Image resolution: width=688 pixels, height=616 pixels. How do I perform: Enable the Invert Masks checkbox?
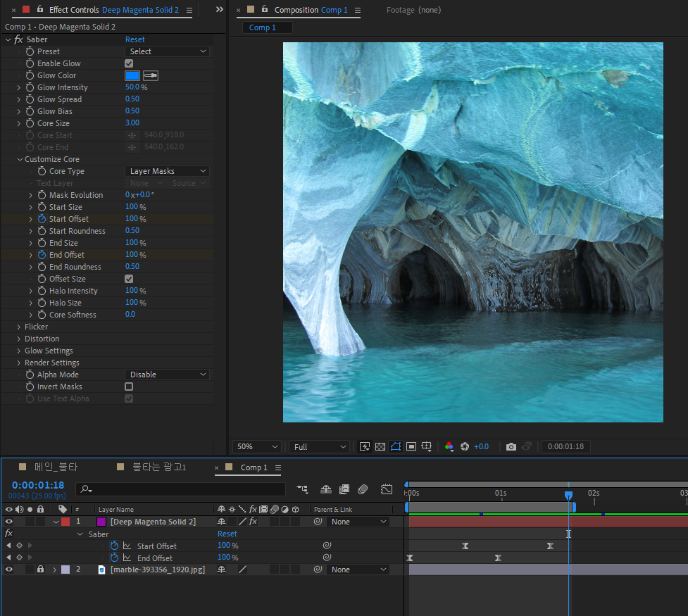pos(129,386)
